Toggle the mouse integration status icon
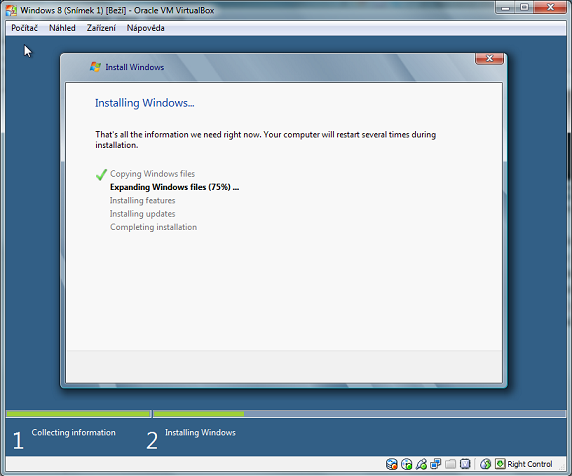This screenshot has height=476, width=572. (486, 464)
